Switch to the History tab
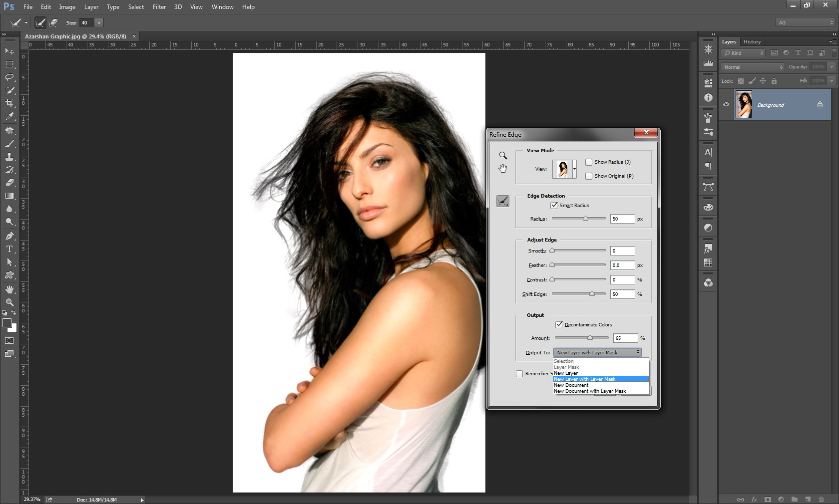839x504 pixels. (x=752, y=42)
